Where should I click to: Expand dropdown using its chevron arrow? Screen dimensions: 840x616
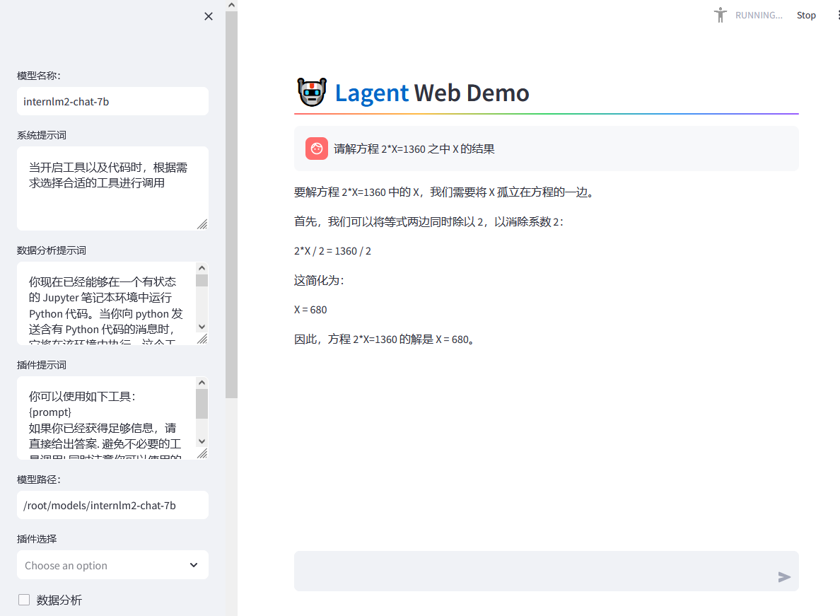pos(194,565)
